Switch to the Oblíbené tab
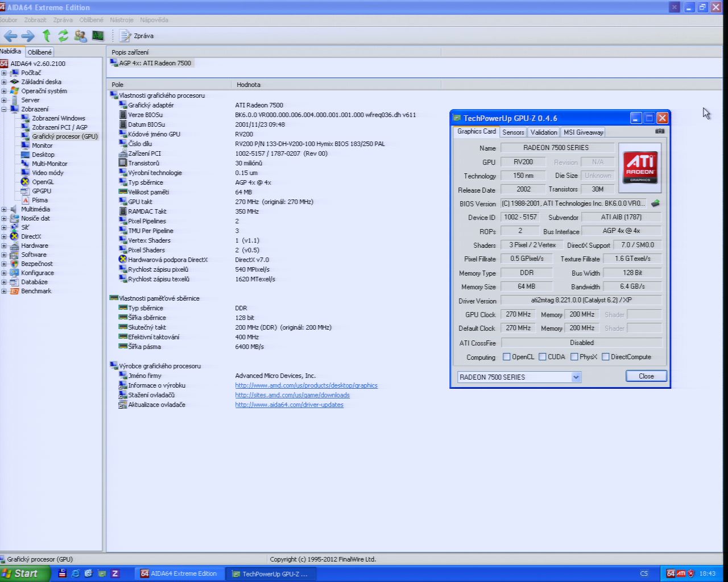Image resolution: width=728 pixels, height=582 pixels. pos(39,52)
